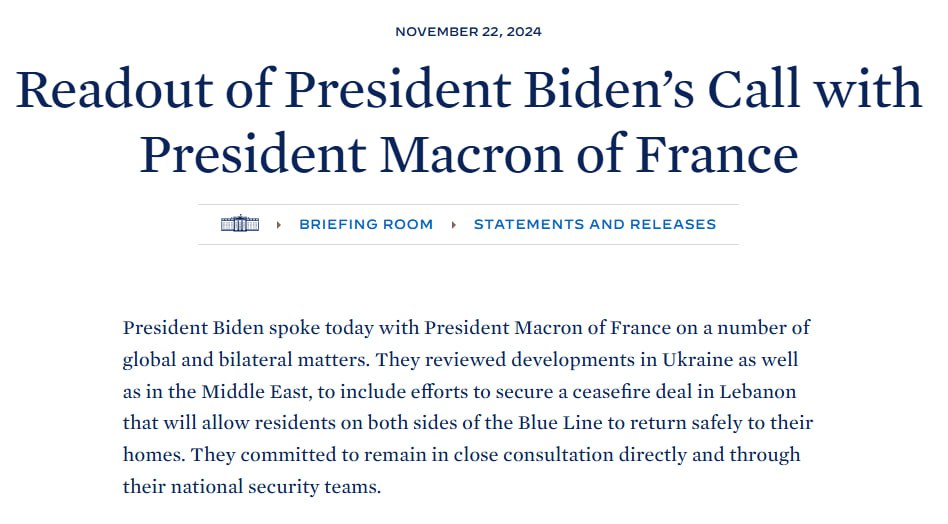Open the Briefing Room breadcrumb link
Viewport: 948px width, 524px height.
[x=366, y=225]
